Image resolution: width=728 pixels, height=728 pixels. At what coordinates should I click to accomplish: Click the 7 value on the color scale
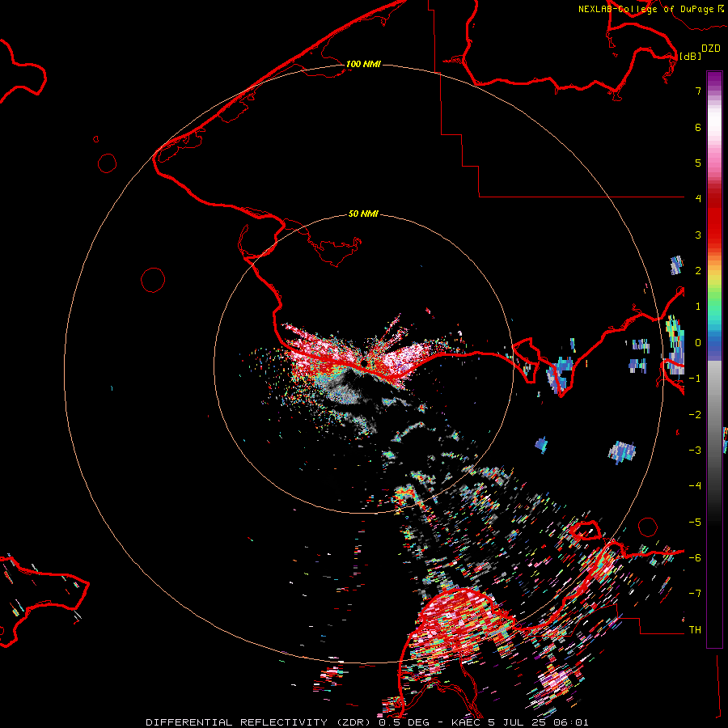[x=698, y=91]
